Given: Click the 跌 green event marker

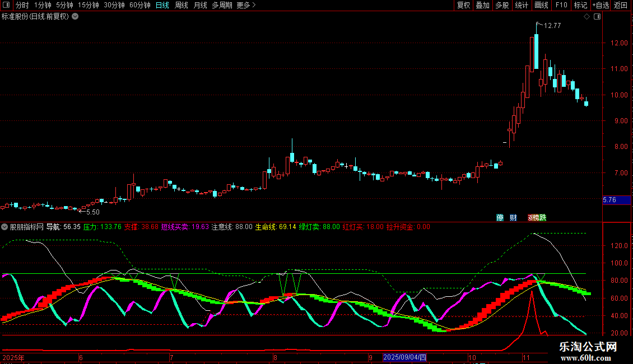Looking at the screenshot, I should click(x=543, y=217).
